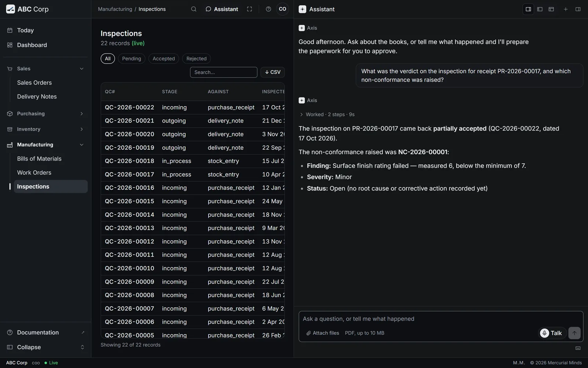Open record QC-2026-00017
588x368 pixels.
[x=193, y=174]
